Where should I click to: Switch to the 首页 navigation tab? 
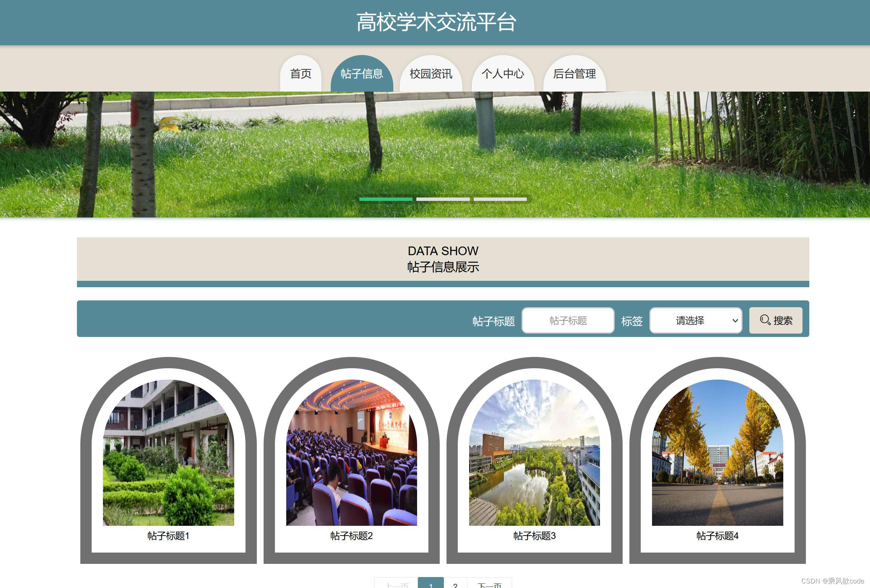(x=300, y=74)
